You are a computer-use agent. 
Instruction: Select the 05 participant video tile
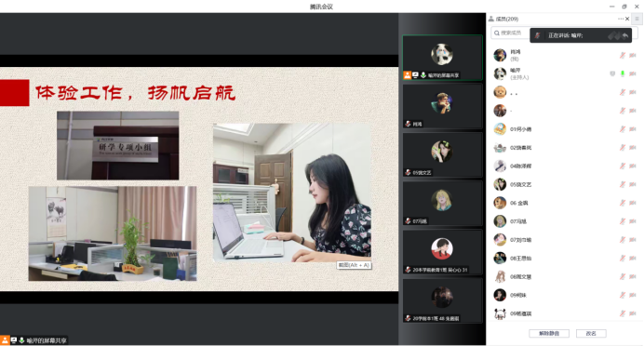click(442, 154)
